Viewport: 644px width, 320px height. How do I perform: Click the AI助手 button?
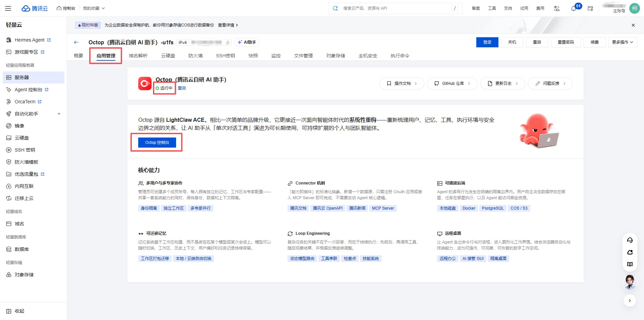coord(247,42)
